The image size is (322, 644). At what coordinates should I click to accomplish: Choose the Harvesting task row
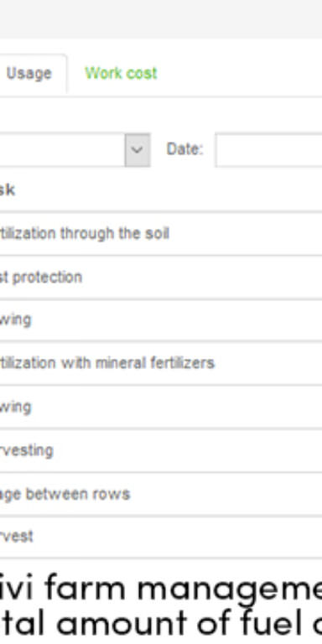(x=161, y=450)
